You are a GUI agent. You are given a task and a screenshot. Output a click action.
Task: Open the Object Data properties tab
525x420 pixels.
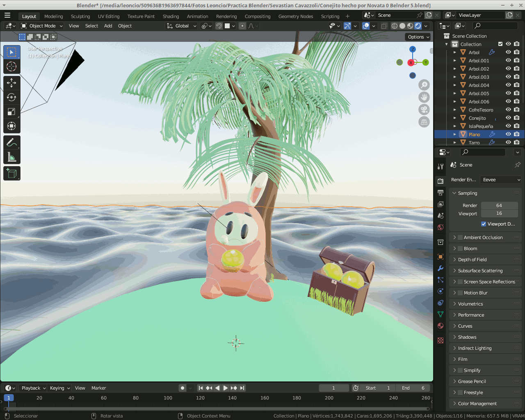pos(441,314)
